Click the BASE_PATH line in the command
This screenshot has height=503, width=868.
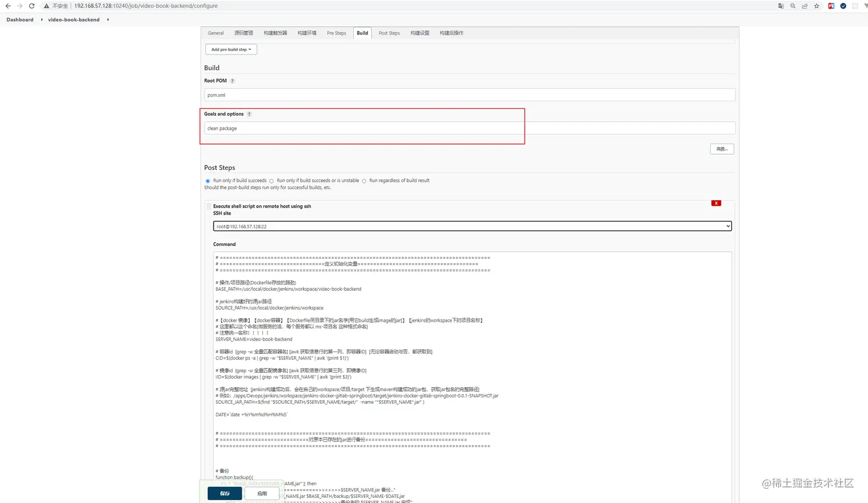point(288,289)
